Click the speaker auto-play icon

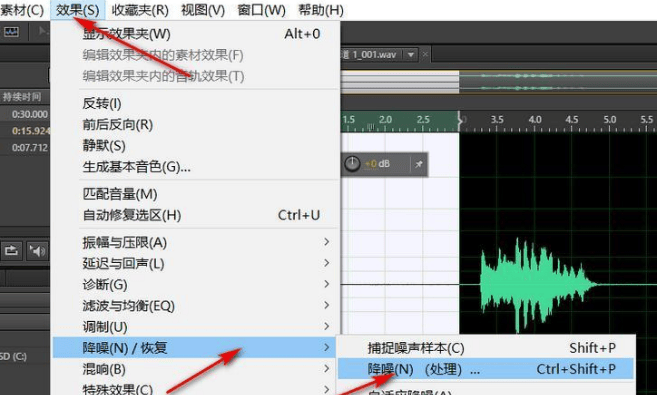pyautogui.click(x=37, y=250)
